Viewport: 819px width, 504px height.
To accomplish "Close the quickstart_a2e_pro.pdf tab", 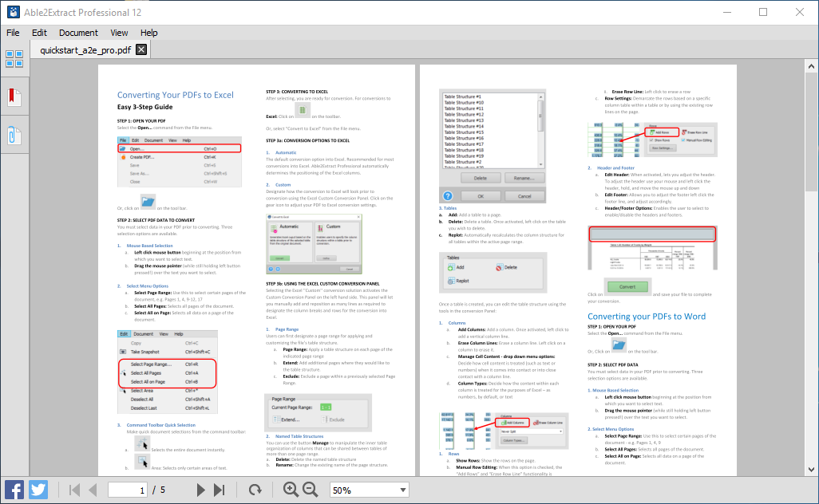I will 141,49.
